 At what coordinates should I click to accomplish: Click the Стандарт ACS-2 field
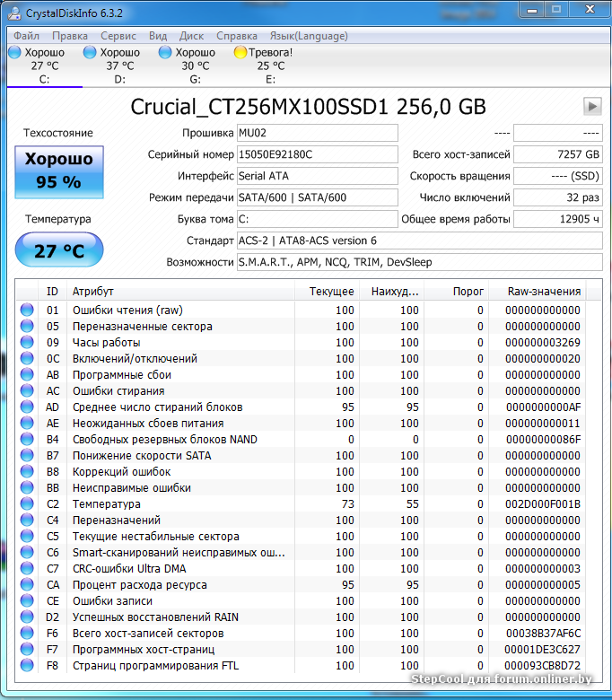pyautogui.click(x=420, y=241)
